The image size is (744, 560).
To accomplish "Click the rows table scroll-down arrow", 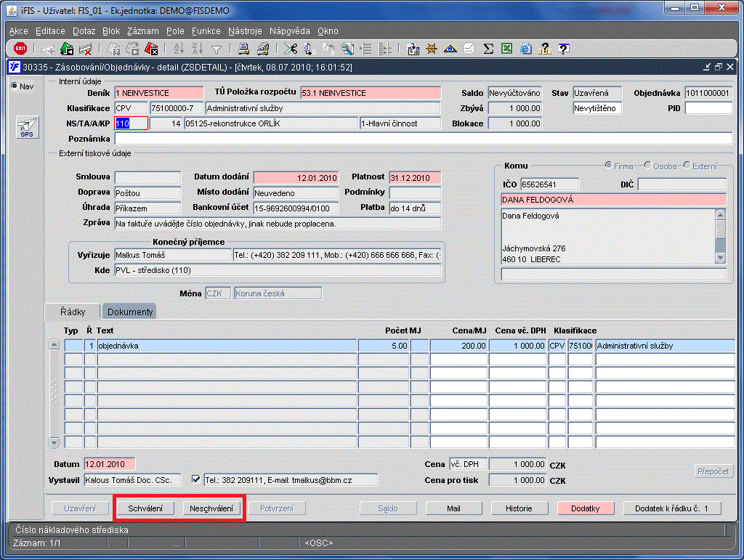I will (54, 442).
